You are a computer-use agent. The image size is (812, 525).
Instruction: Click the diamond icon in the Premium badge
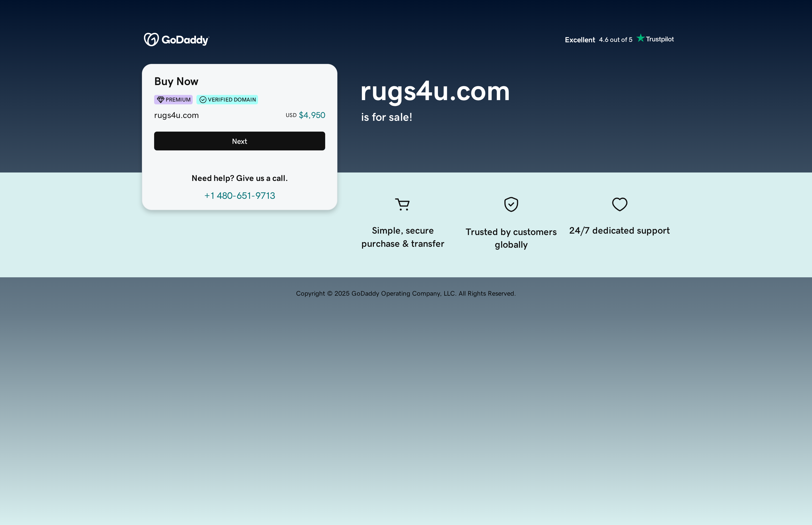point(161,99)
